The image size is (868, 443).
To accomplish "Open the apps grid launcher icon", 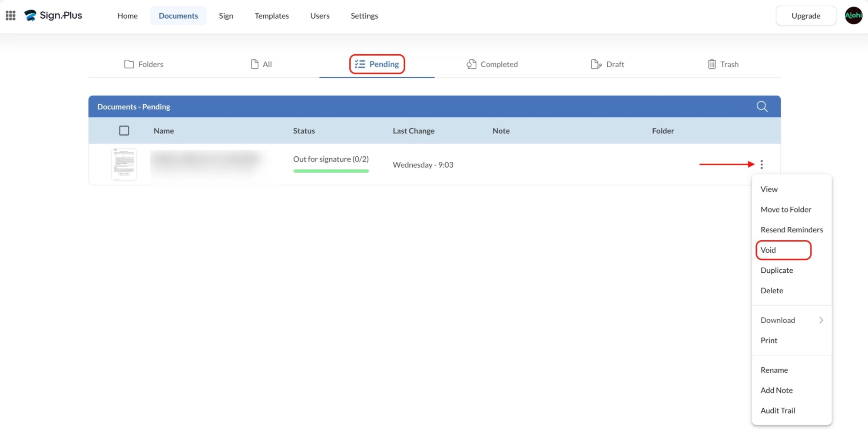I will (x=10, y=16).
